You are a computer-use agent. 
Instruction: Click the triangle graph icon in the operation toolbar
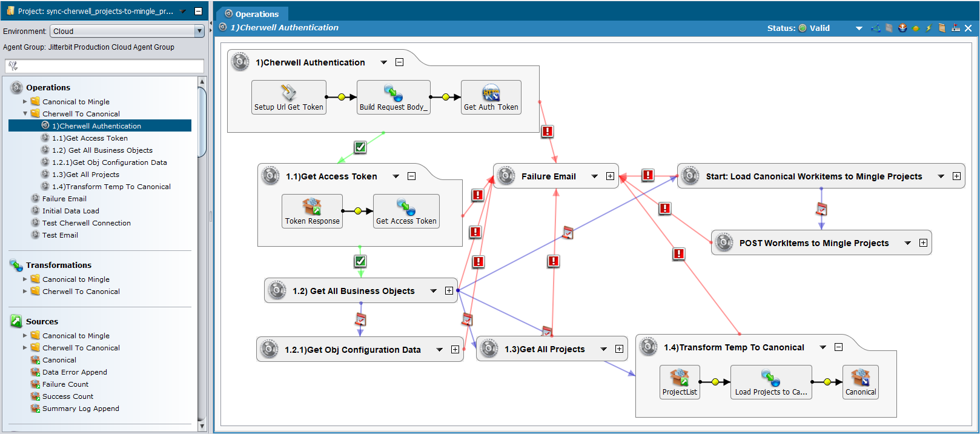(876, 28)
